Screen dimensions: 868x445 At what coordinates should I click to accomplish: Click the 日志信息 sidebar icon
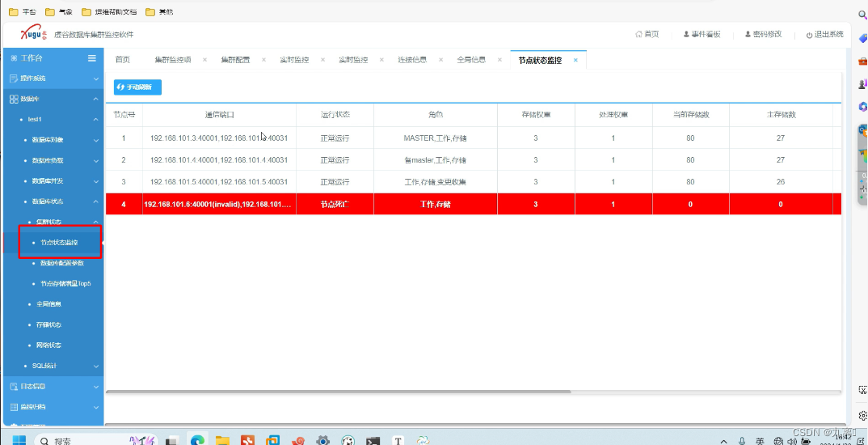(x=14, y=386)
